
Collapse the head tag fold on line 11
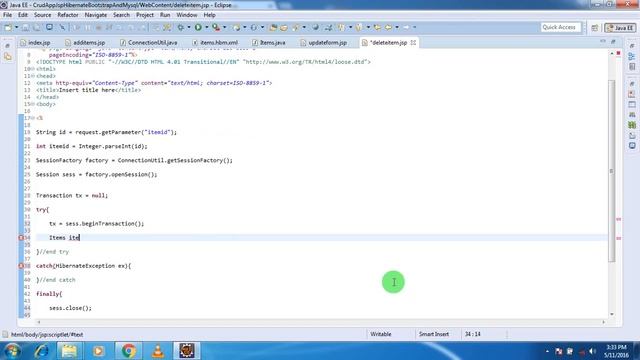tap(33, 76)
